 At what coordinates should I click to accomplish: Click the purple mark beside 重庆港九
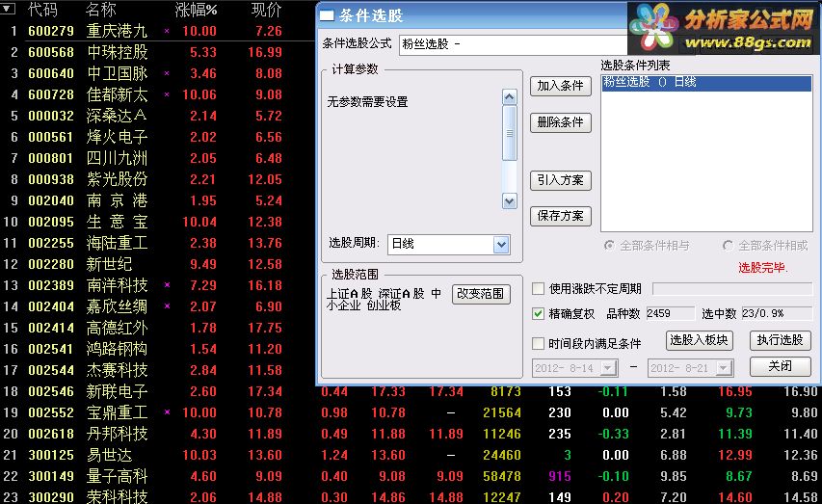(167, 31)
